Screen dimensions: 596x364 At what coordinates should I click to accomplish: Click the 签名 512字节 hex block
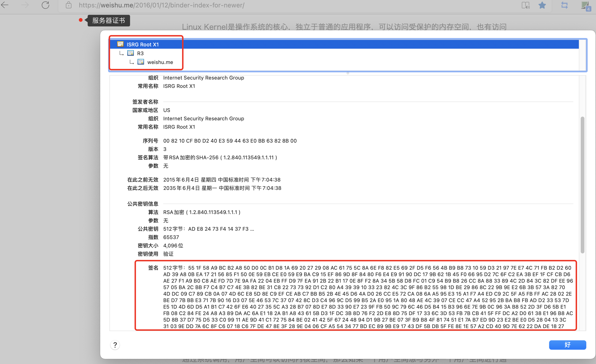coord(368,297)
